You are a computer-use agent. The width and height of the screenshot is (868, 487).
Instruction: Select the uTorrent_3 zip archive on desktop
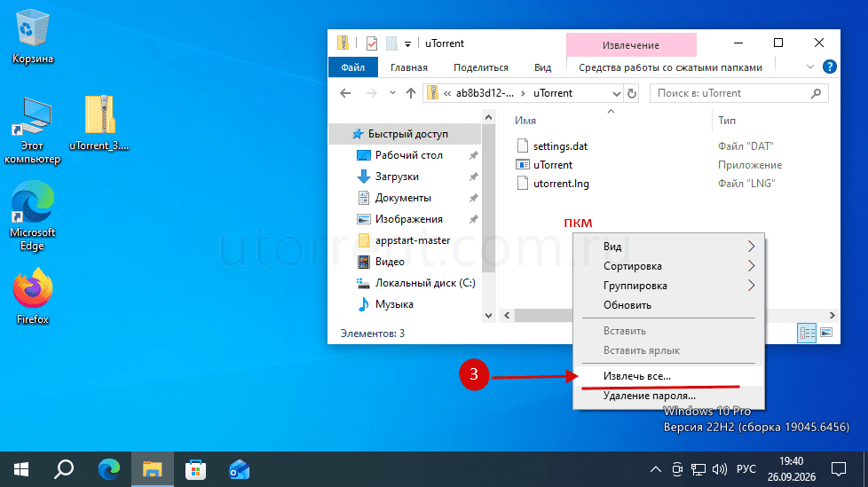click(x=99, y=122)
